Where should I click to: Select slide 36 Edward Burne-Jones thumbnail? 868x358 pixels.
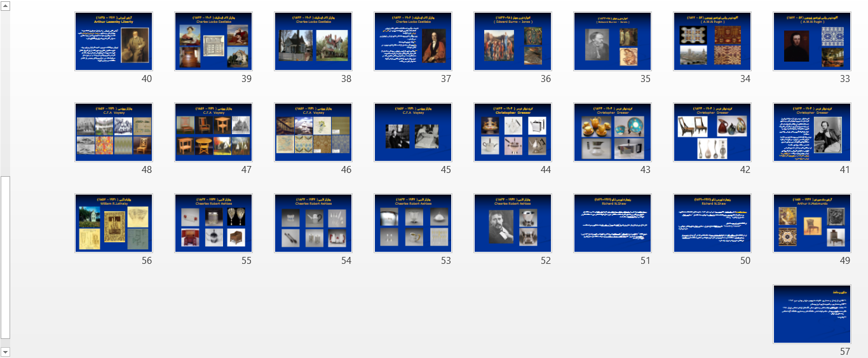pos(512,41)
